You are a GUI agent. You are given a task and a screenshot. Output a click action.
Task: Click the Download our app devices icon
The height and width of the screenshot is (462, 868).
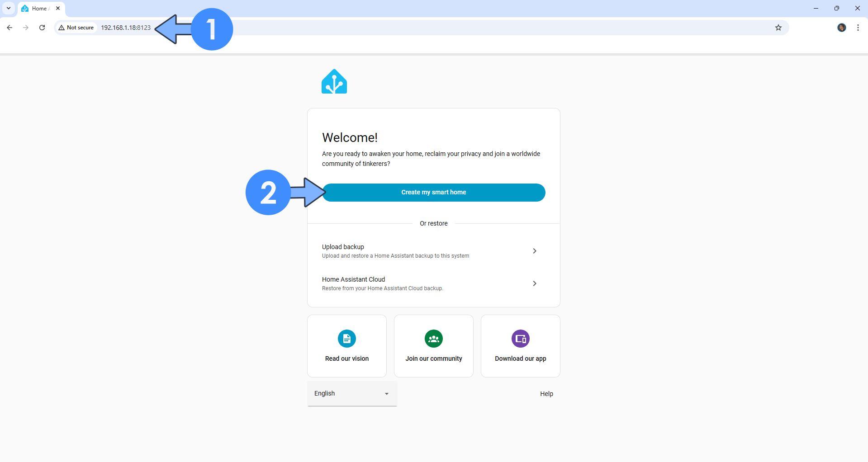click(x=520, y=339)
